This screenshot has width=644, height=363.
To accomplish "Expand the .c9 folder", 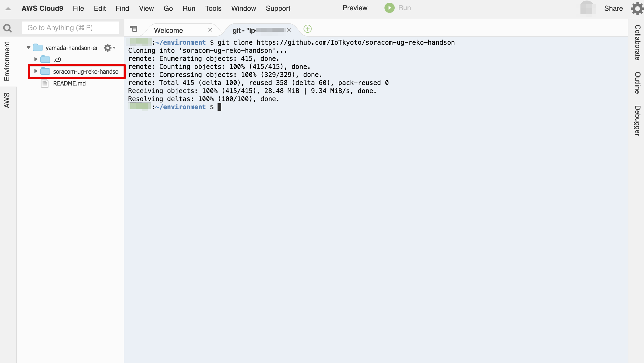I will (36, 59).
